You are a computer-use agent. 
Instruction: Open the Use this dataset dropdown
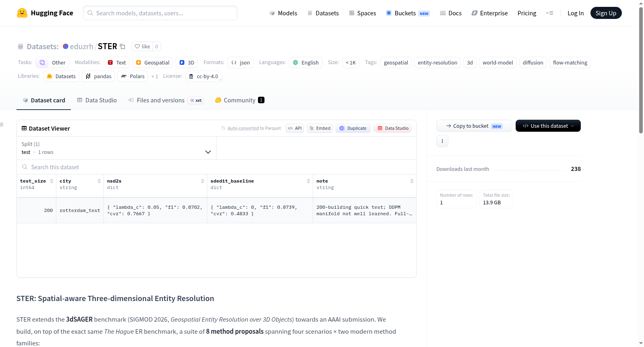548,126
